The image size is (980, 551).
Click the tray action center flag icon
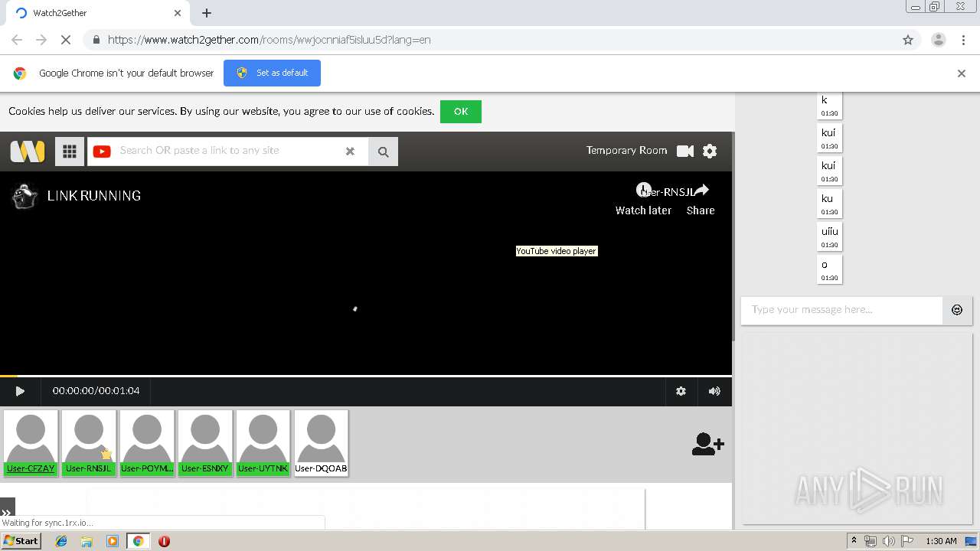[x=907, y=541]
